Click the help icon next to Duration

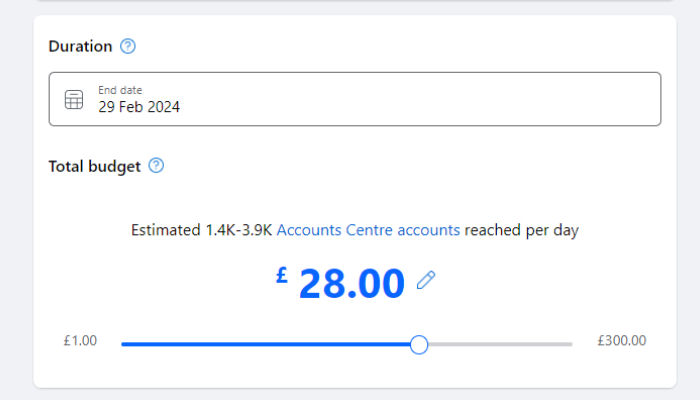coord(127,46)
